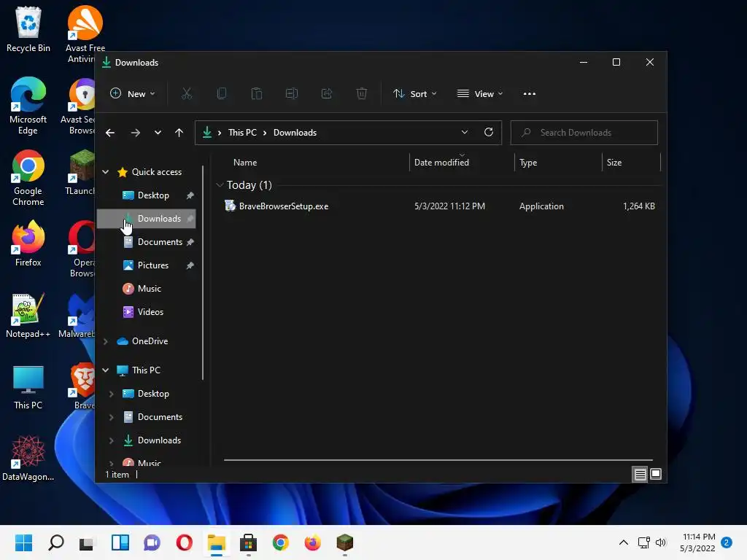Open clock and date 11:14 PM
This screenshot has width=747, height=560.
tap(697, 542)
